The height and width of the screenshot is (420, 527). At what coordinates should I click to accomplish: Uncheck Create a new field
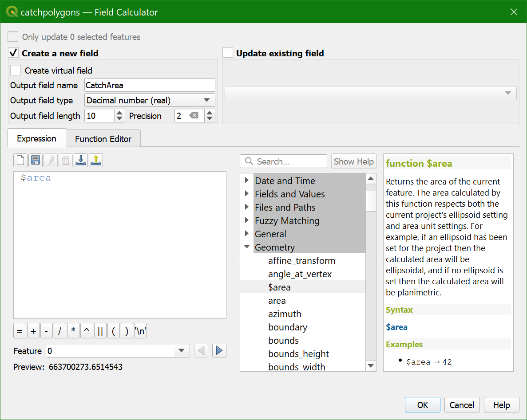point(13,53)
